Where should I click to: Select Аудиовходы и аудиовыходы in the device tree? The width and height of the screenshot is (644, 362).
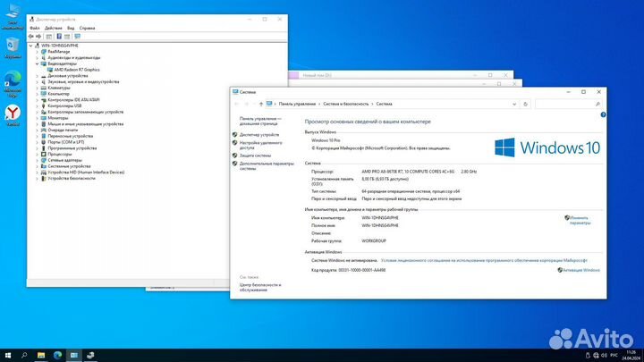(x=74, y=58)
